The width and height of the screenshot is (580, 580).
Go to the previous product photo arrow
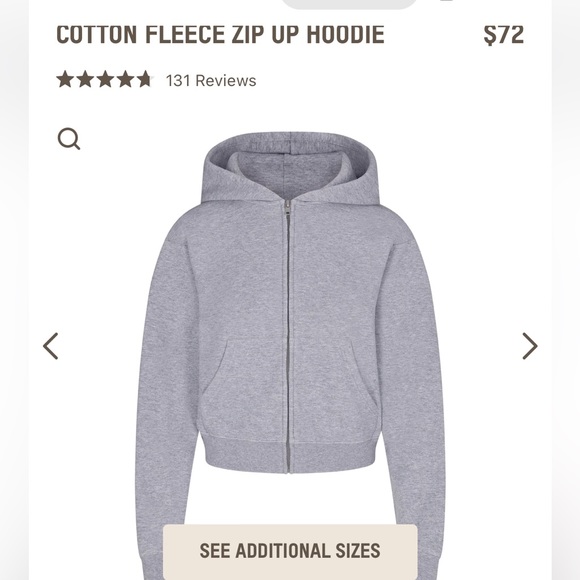click(51, 346)
